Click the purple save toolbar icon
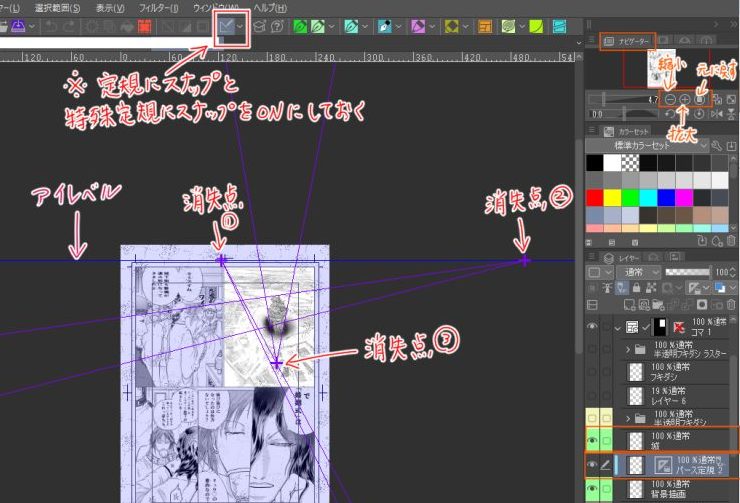Image resolution: width=740 pixels, height=503 pixels. click(18, 26)
